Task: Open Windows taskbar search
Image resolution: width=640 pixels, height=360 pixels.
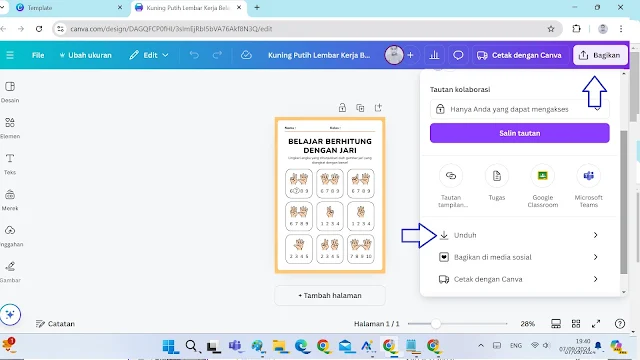Action: (191, 347)
